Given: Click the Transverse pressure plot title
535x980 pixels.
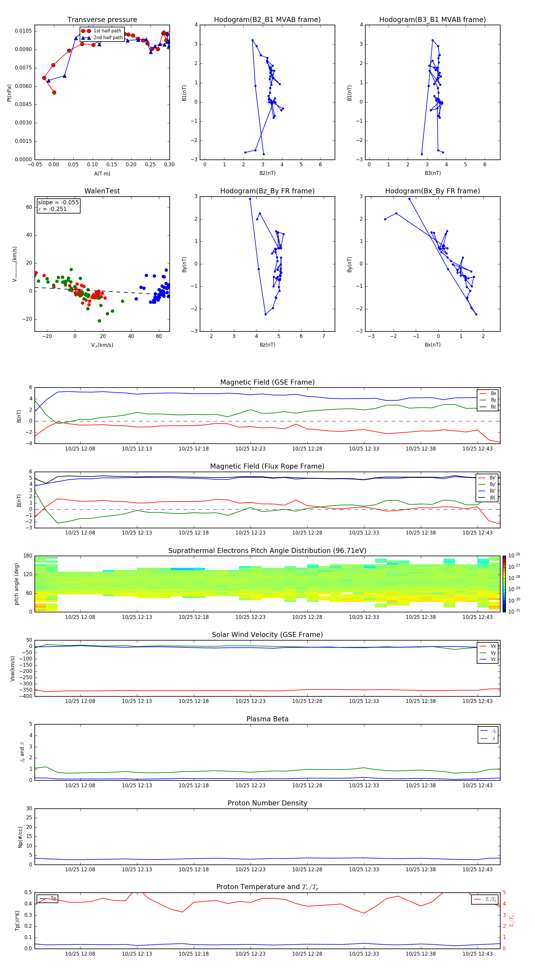Looking at the screenshot, I should [102, 20].
